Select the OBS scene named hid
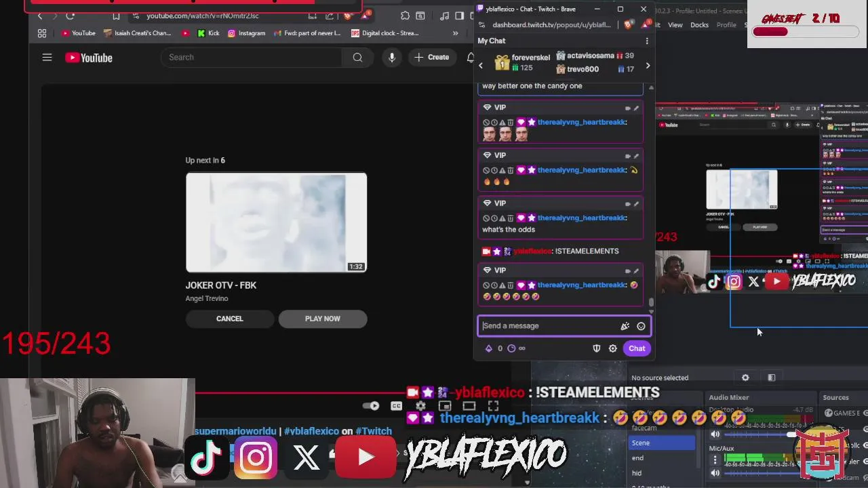The width and height of the screenshot is (868, 488). click(662, 473)
